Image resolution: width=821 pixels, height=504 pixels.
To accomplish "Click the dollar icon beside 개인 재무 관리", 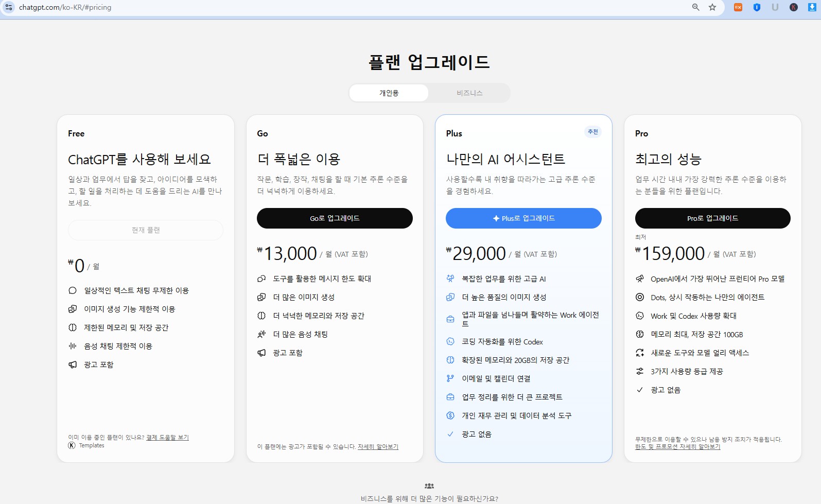I will (450, 415).
